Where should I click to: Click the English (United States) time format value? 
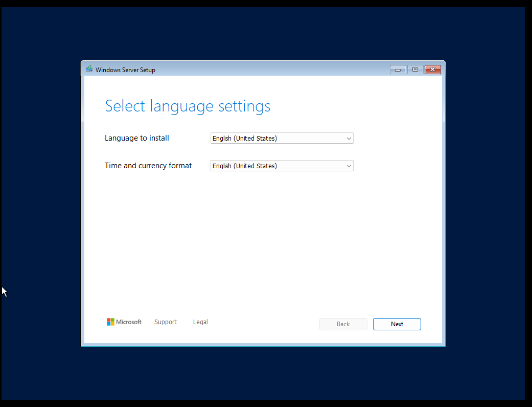click(x=245, y=166)
